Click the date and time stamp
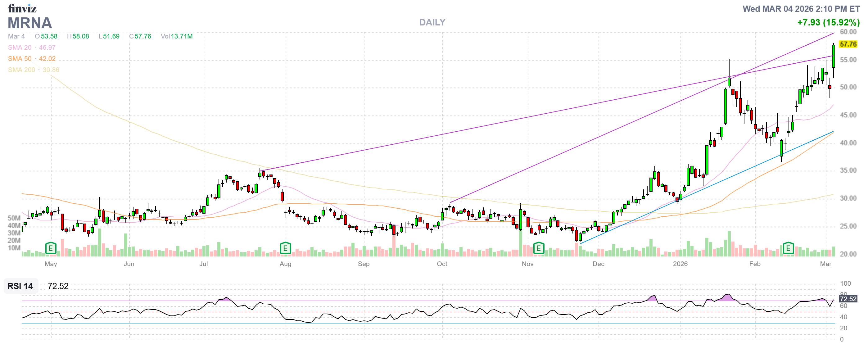 tap(801, 9)
